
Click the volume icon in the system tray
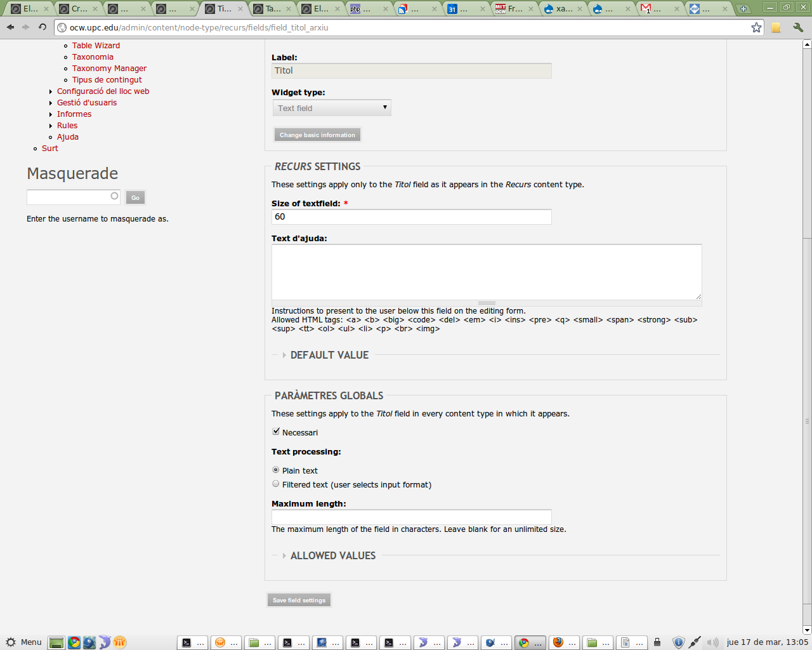[x=712, y=642]
